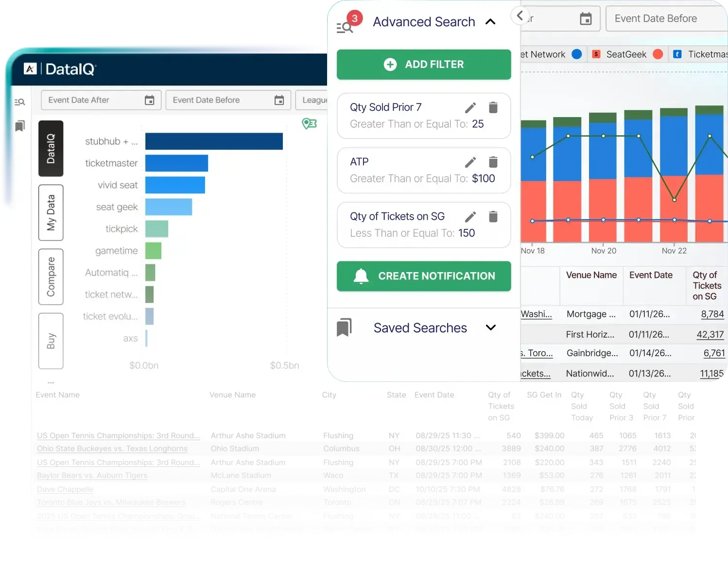
Task: Remove the Qty of Tickets on SG filter
Action: click(493, 216)
